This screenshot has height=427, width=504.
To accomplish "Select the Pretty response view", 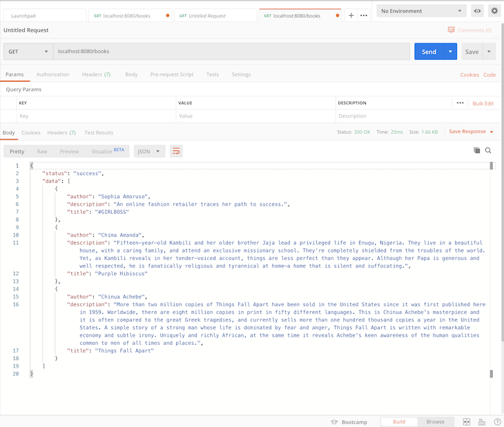I will click(17, 151).
